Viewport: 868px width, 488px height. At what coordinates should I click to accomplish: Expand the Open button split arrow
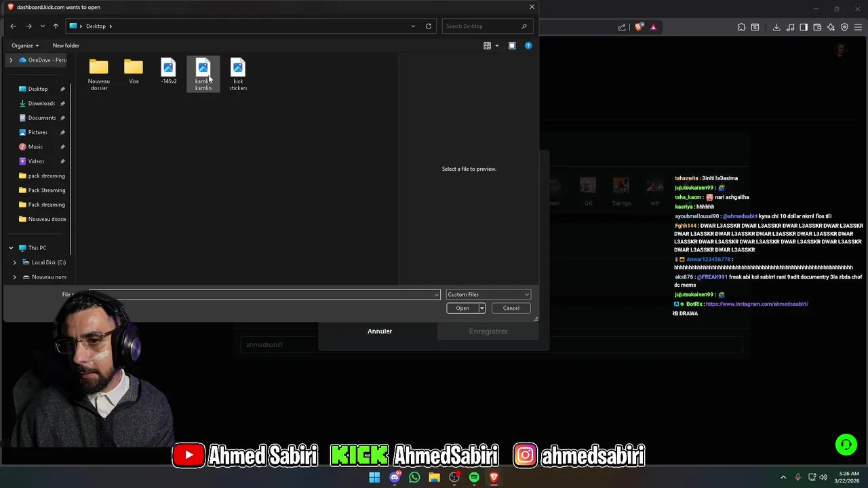[x=482, y=308]
